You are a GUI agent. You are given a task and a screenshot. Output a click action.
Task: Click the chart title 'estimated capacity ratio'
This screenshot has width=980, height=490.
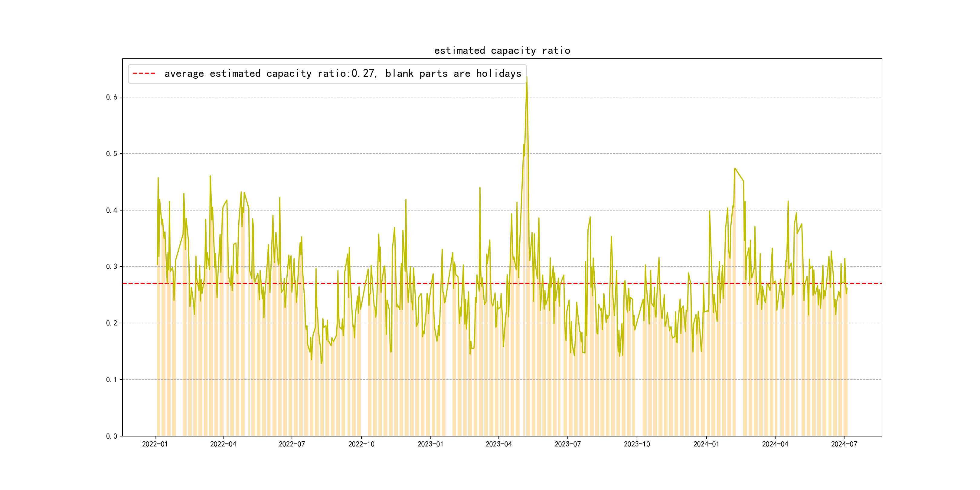coord(502,51)
